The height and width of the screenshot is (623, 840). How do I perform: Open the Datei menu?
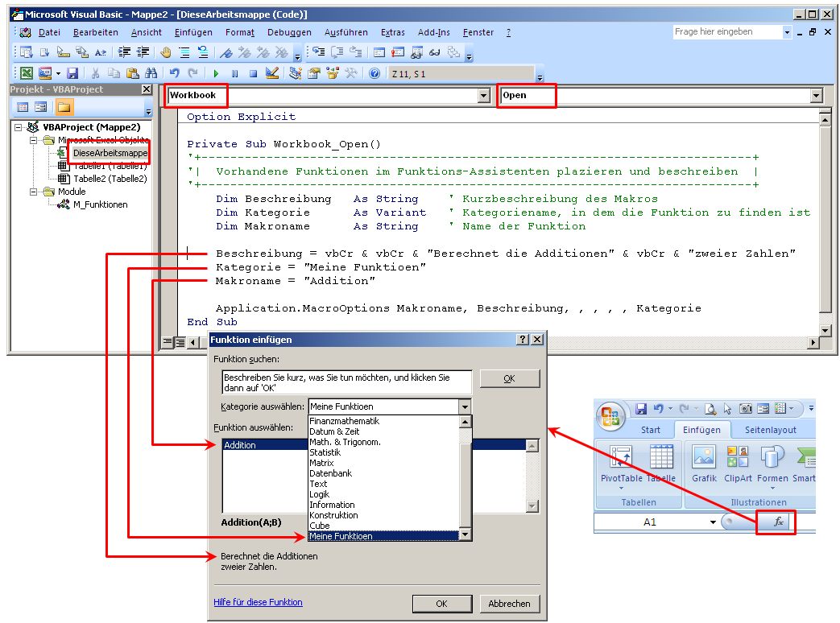coord(49,33)
